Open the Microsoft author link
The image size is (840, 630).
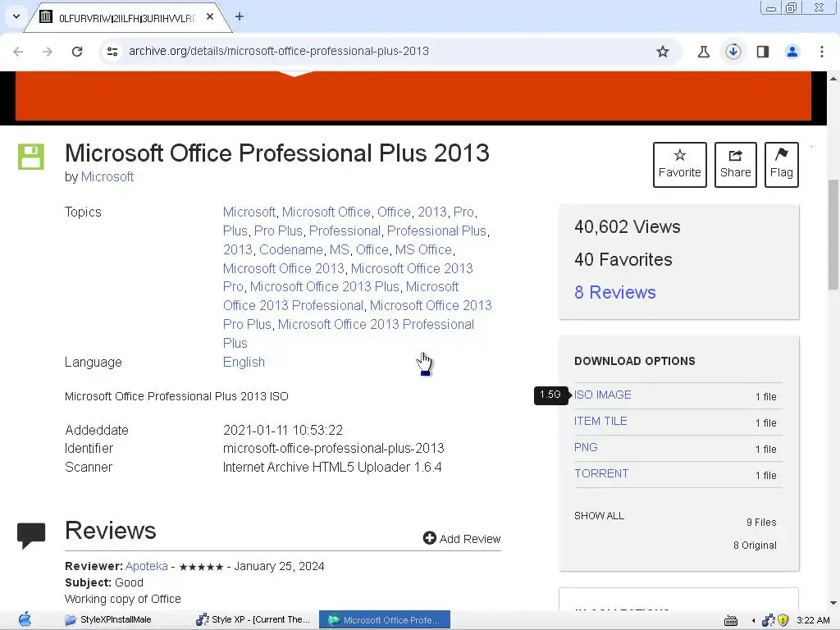[107, 177]
